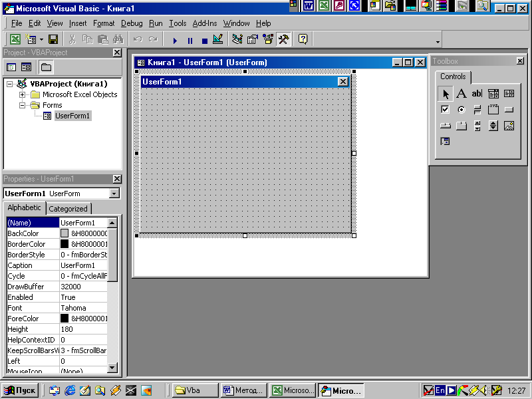Open toolbar options arrow at toolbar end
This screenshot has width=532, height=399.
point(438,42)
